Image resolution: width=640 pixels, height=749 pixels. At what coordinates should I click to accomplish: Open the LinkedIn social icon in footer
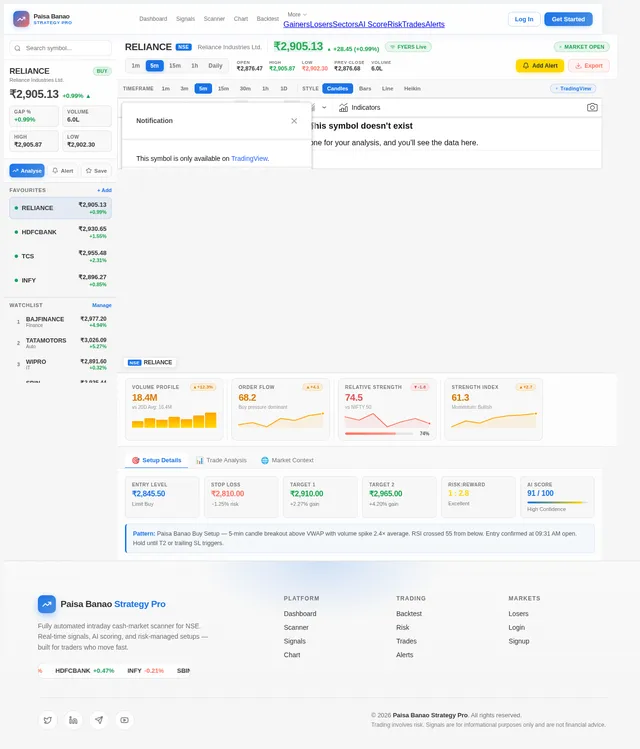[73, 720]
